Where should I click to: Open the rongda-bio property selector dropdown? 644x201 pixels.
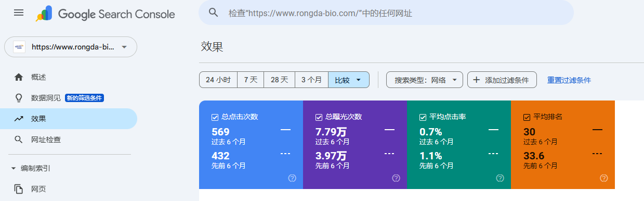pyautogui.click(x=71, y=47)
